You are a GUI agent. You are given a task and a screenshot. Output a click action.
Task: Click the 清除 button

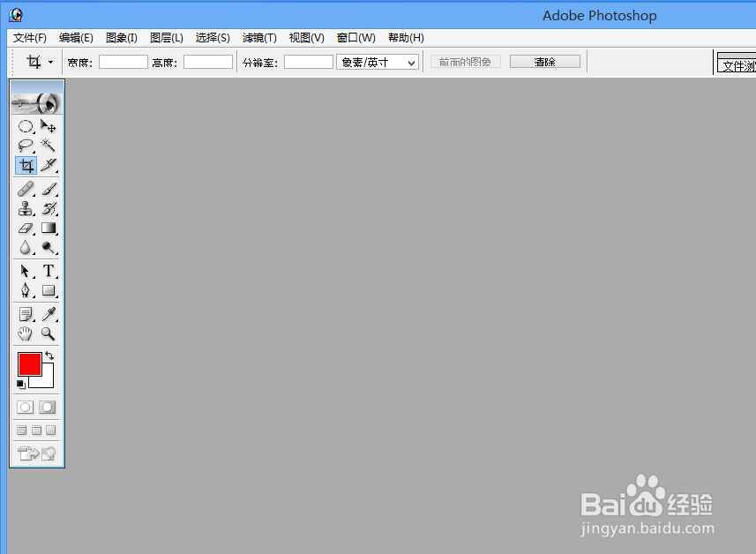[x=545, y=62]
